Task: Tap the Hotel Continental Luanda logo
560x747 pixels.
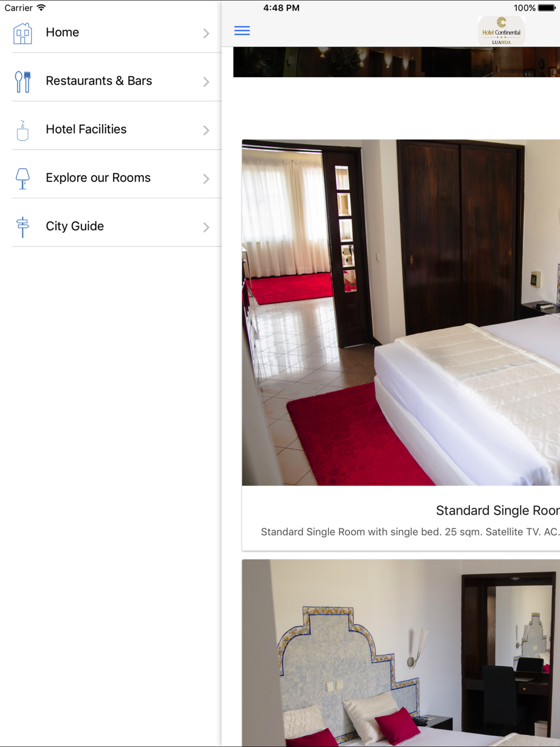Action: click(501, 31)
